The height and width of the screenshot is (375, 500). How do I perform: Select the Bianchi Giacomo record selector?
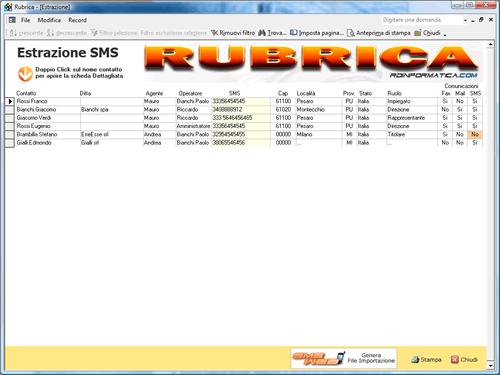pyautogui.click(x=10, y=109)
